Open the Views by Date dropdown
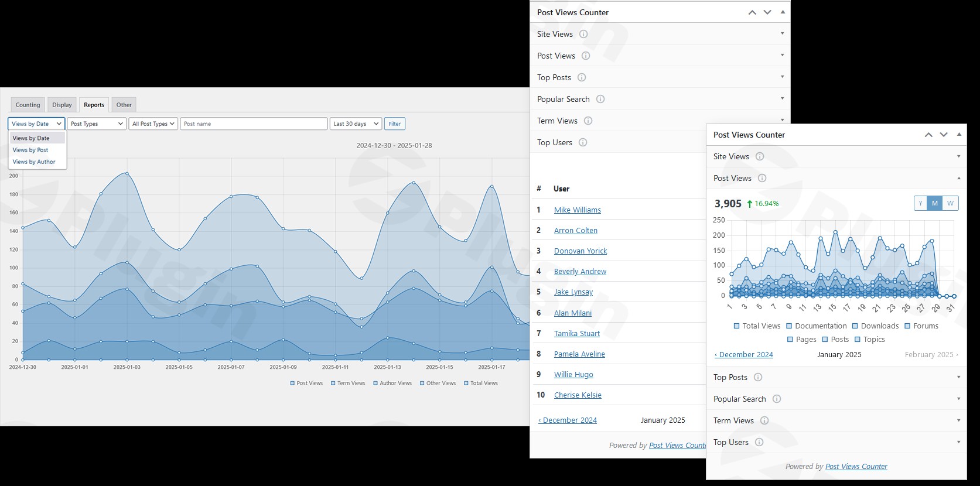Viewport: 980px width, 486px height. (36, 124)
